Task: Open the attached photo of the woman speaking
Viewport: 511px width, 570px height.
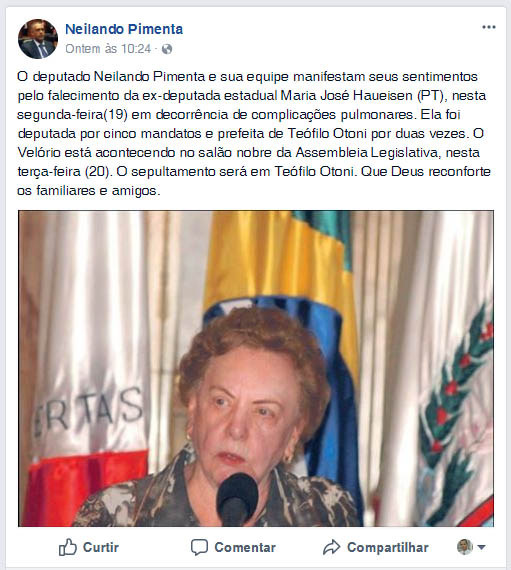Action: point(256,368)
